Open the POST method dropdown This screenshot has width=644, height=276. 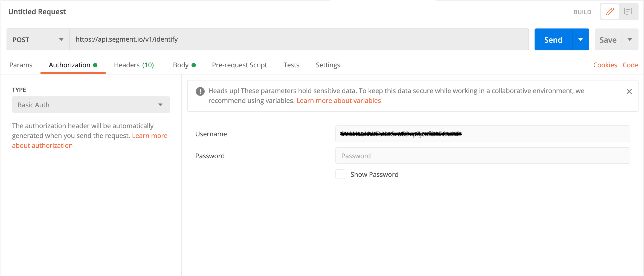coord(38,40)
